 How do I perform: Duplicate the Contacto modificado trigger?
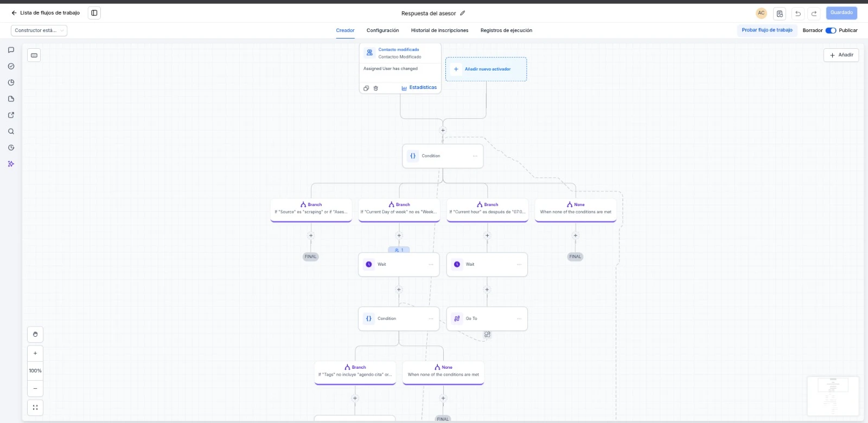(366, 88)
